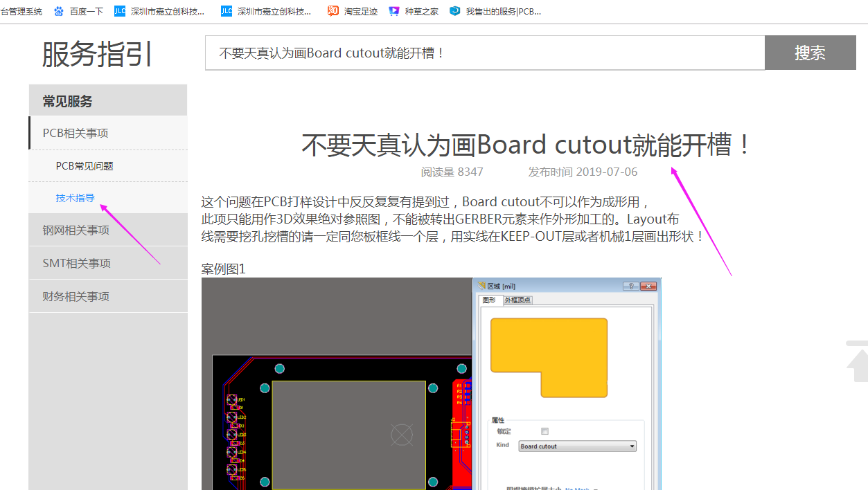The height and width of the screenshot is (490, 868).
Task: Click into the search text field
Action: pyautogui.click(x=485, y=53)
